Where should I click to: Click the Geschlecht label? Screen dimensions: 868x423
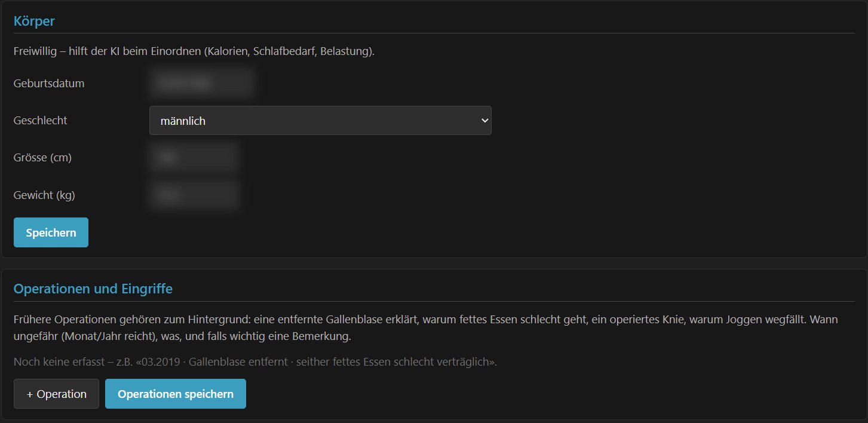click(41, 121)
